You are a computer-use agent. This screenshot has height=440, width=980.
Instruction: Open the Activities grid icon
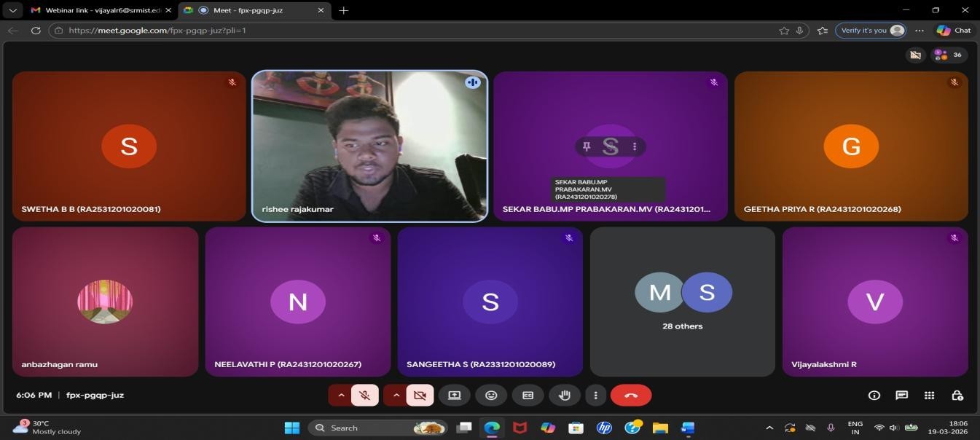coord(929,395)
